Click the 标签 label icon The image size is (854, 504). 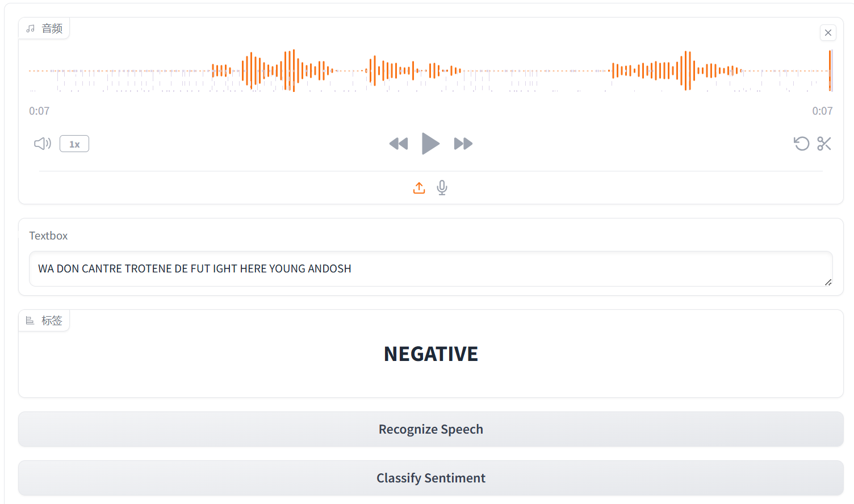31,321
